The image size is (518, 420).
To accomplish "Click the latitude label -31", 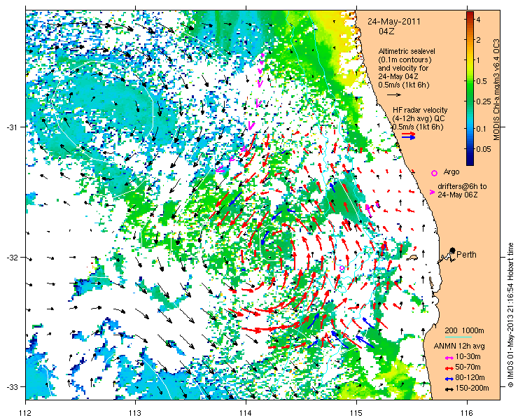I will 12,127.
